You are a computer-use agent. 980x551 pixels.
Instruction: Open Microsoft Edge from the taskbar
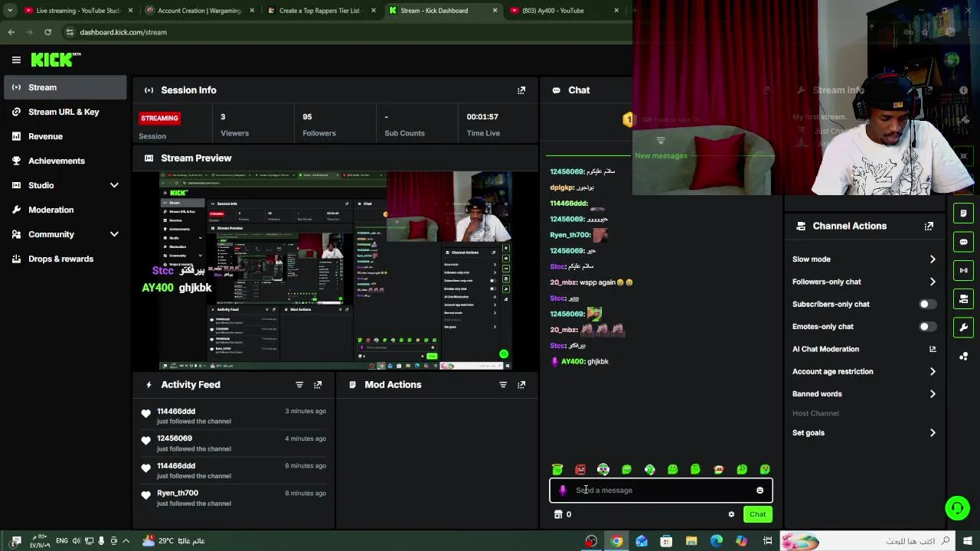click(716, 541)
